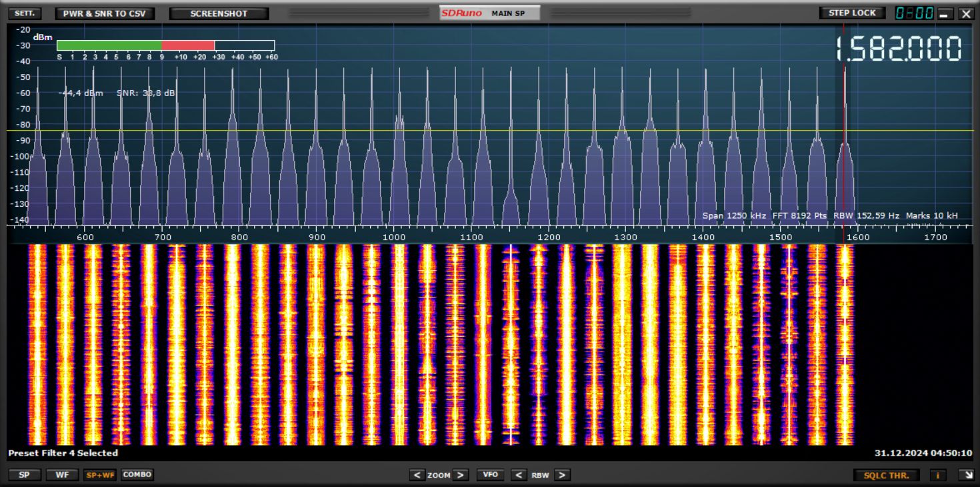Screen dimensions: 980x487
Task: Click the 1.582.000 frequency readout
Action: [x=898, y=49]
